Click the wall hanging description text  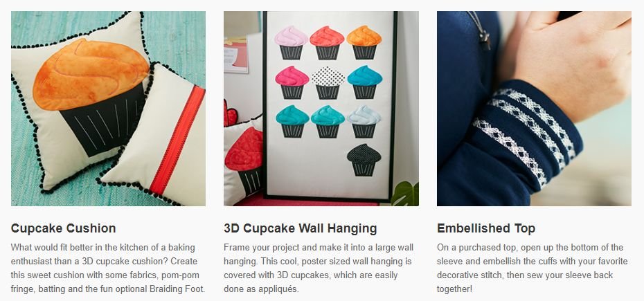(319, 268)
